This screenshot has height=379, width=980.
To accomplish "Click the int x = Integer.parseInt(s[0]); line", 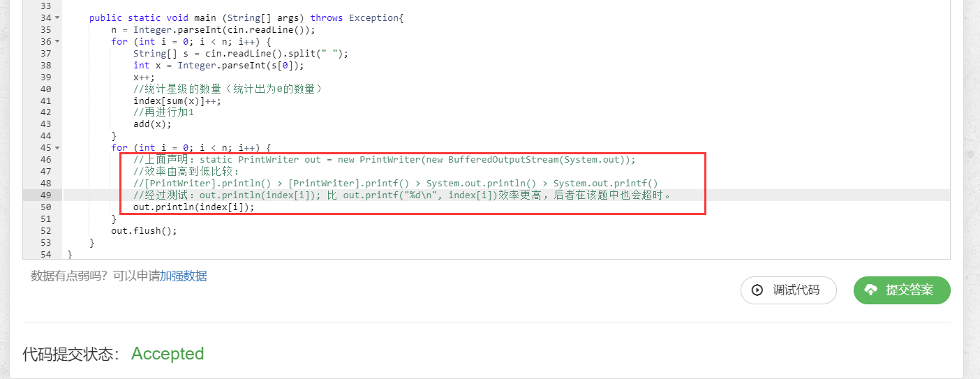I will pos(219,65).
